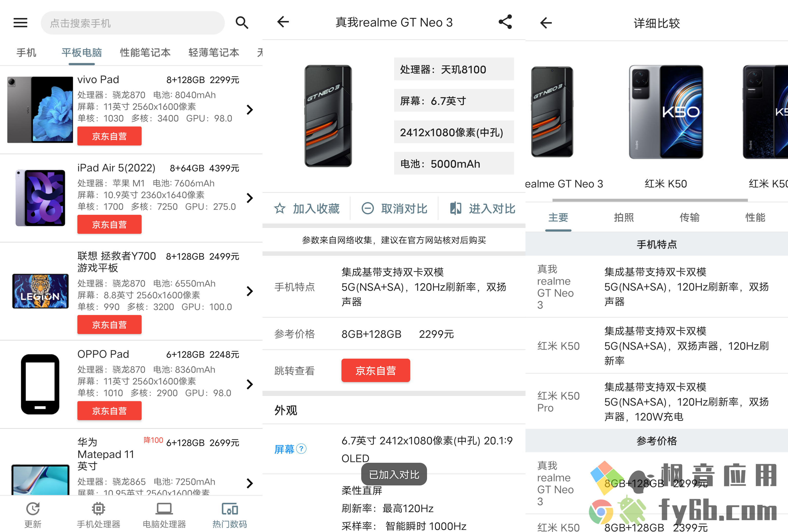This screenshot has width=788, height=532.
Task: Expand 华为 Matepad 11 chevron
Action: pyautogui.click(x=250, y=483)
